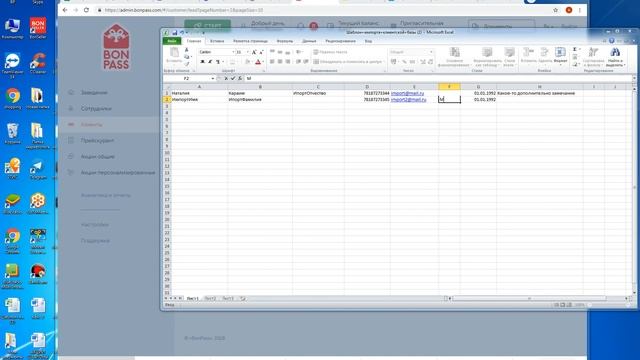640x360 pixels.
Task: Switch to the Разметка страницы ribbon tab
Action: coord(250,41)
